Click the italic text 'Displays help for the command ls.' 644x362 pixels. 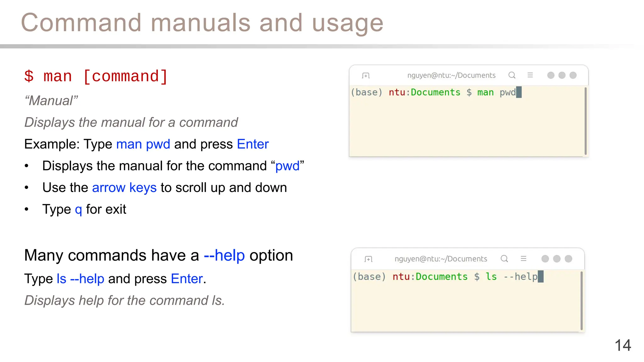pos(125,301)
